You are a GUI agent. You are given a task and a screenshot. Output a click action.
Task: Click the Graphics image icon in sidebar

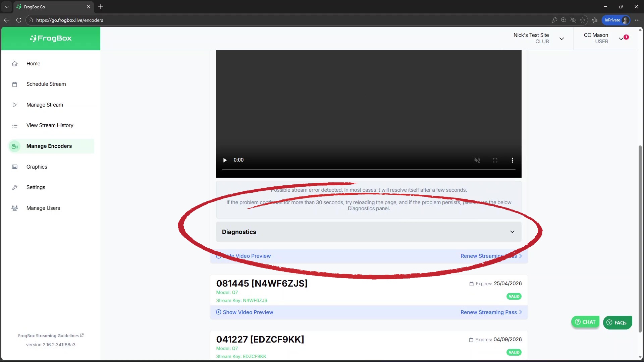[15, 167]
